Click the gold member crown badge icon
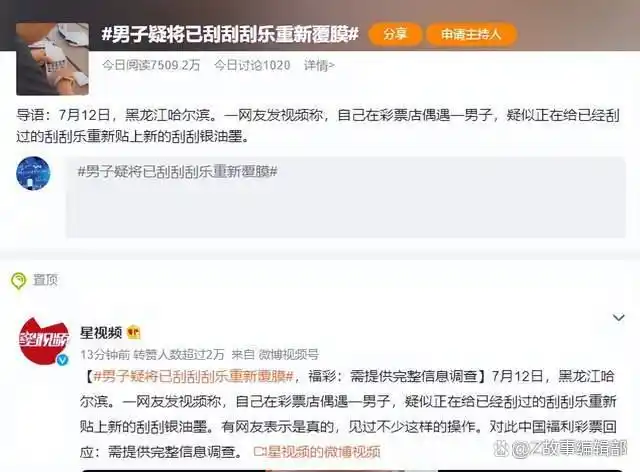Screen dimensions: 640x472 [x=134, y=333]
